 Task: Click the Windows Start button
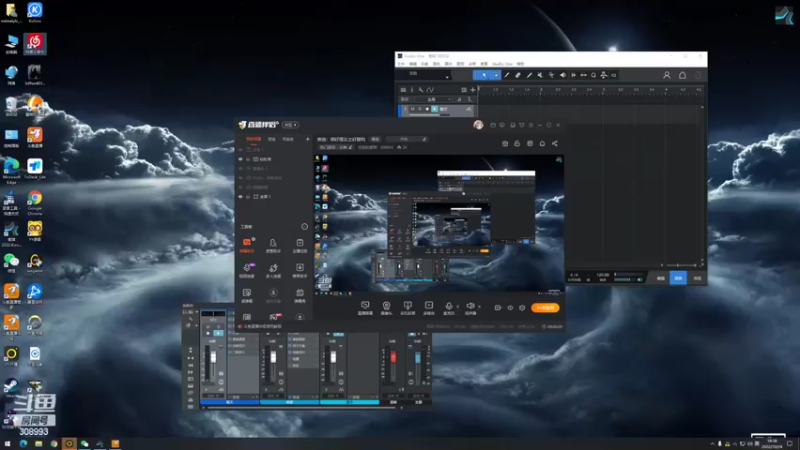pos(7,443)
